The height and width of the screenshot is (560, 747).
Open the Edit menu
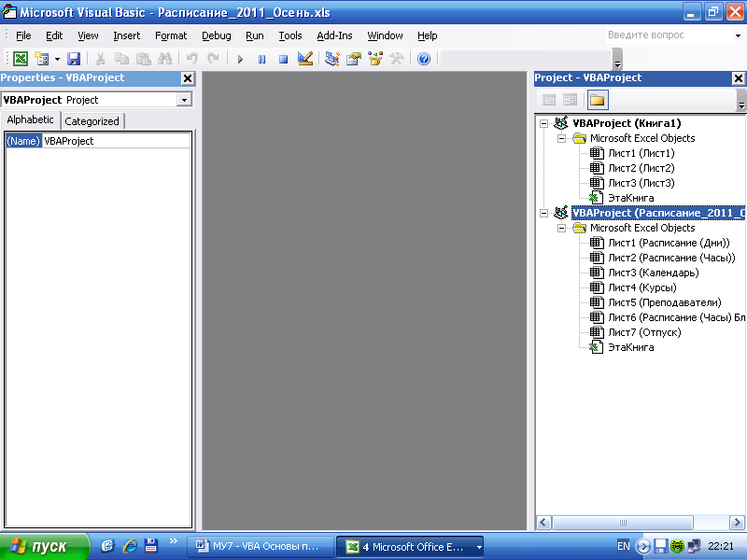pos(54,35)
